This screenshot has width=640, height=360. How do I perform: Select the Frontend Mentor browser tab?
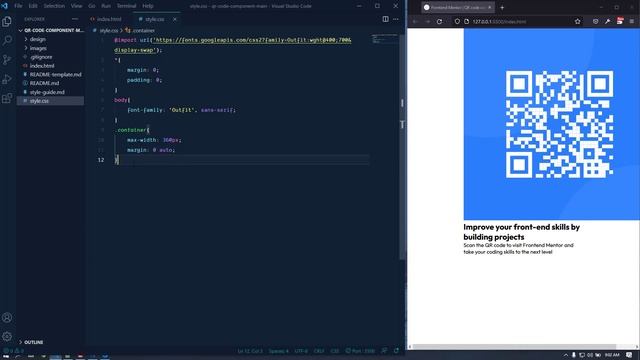point(457,7)
